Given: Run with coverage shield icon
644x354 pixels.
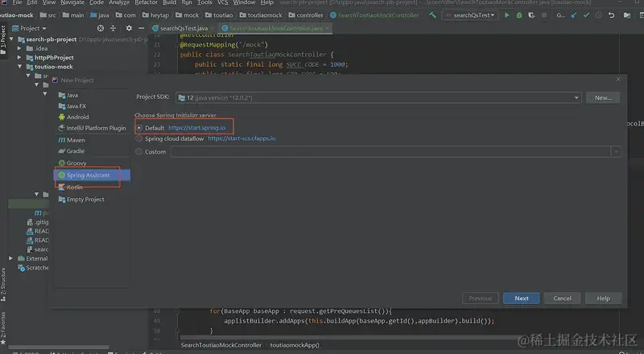Looking at the screenshot, I should click(x=531, y=15).
